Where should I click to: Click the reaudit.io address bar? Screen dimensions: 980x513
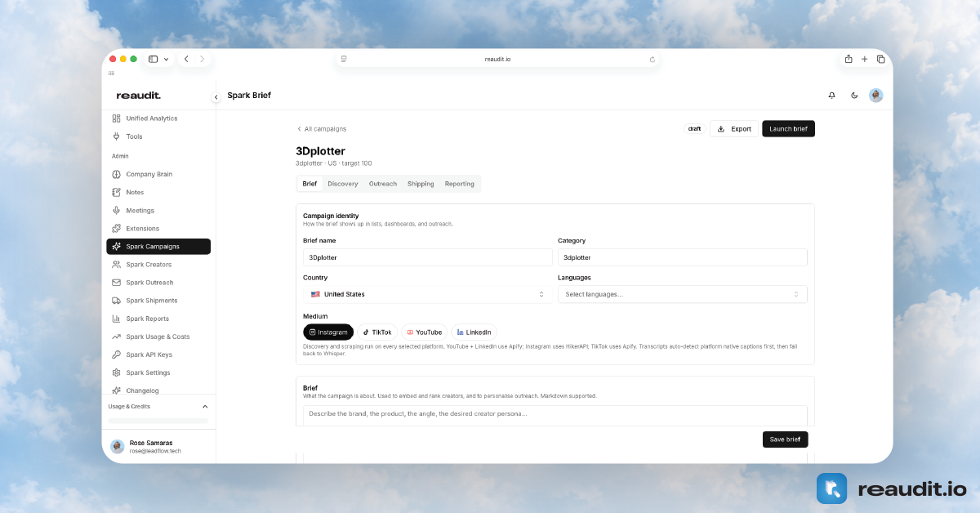coord(498,59)
